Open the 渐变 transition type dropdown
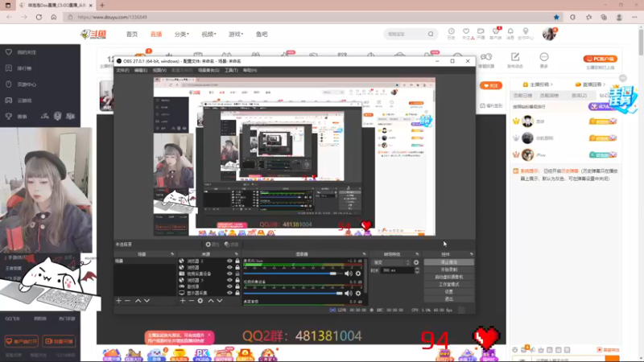This screenshot has height=362, width=644. click(x=390, y=262)
